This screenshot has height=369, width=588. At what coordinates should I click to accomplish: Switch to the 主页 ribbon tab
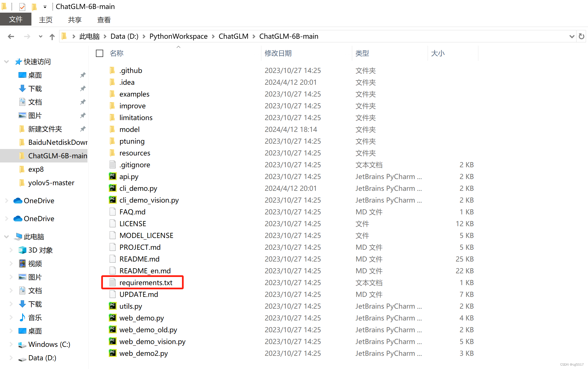46,20
